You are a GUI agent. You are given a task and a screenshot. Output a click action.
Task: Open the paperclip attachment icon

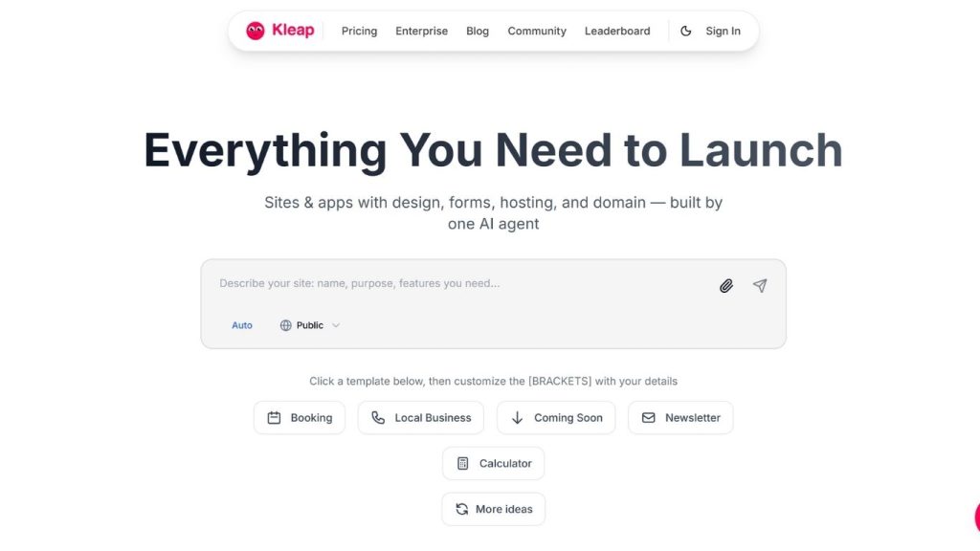click(x=725, y=285)
